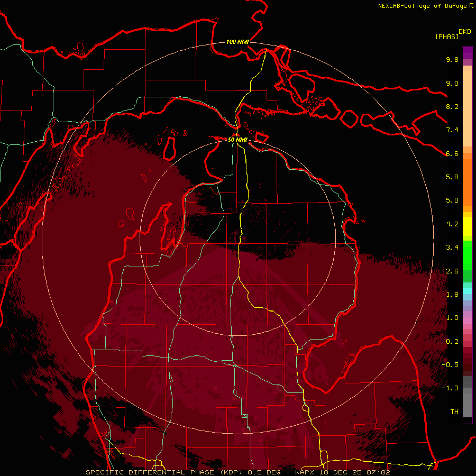Click the 8.2 value on color scale
Screen dimensions: 476x476
coord(452,106)
